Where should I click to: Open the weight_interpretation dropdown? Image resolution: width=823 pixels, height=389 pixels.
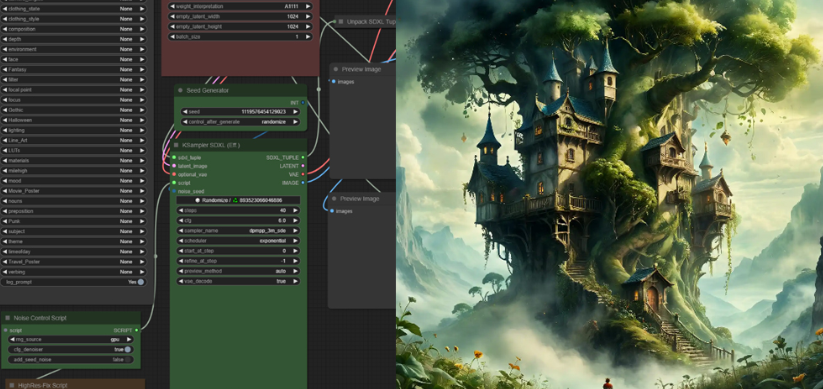(x=240, y=6)
